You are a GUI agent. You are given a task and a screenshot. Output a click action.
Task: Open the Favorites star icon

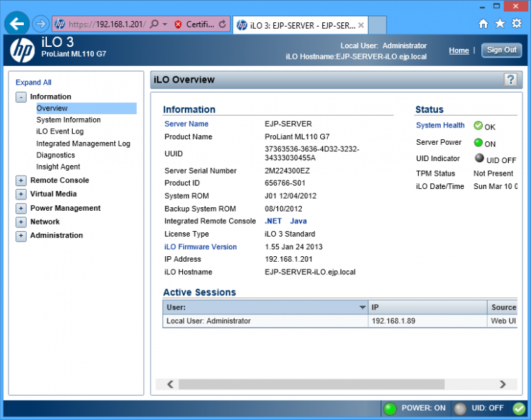click(500, 24)
